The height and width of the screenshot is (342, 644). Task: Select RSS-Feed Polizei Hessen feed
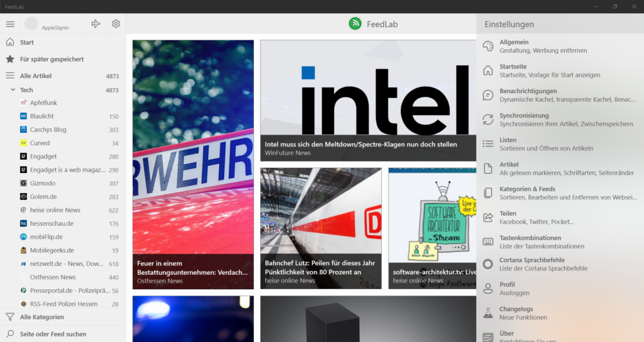(x=63, y=304)
